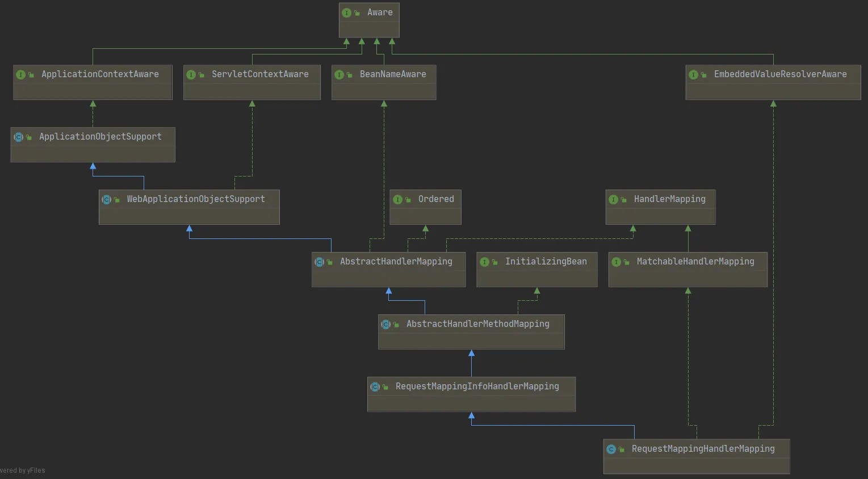
Task: Click the abstract class icon beside WebApplicationObjectSupport
Action: (106, 199)
